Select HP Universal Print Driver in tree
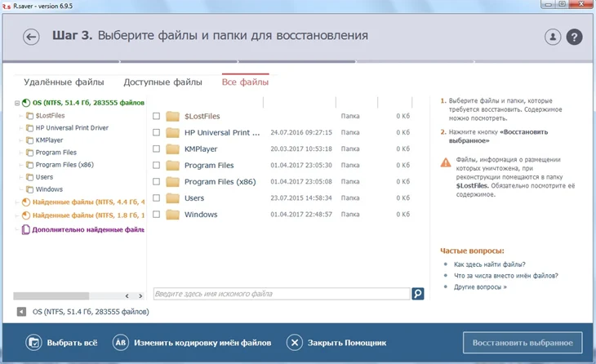Viewport: 596px width, 364px height. (72, 127)
